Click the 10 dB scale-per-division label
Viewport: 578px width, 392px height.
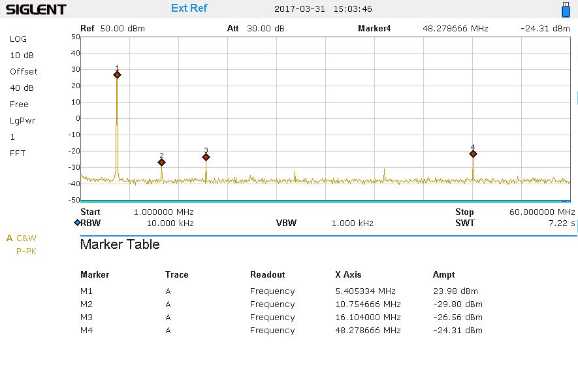pos(22,56)
